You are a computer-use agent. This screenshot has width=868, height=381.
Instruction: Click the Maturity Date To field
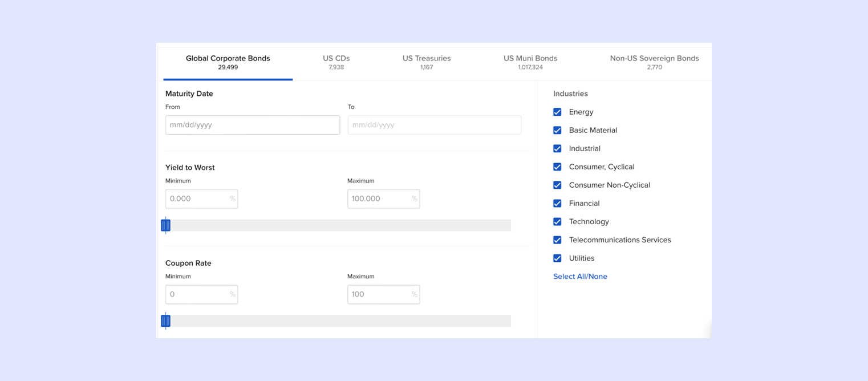click(434, 125)
